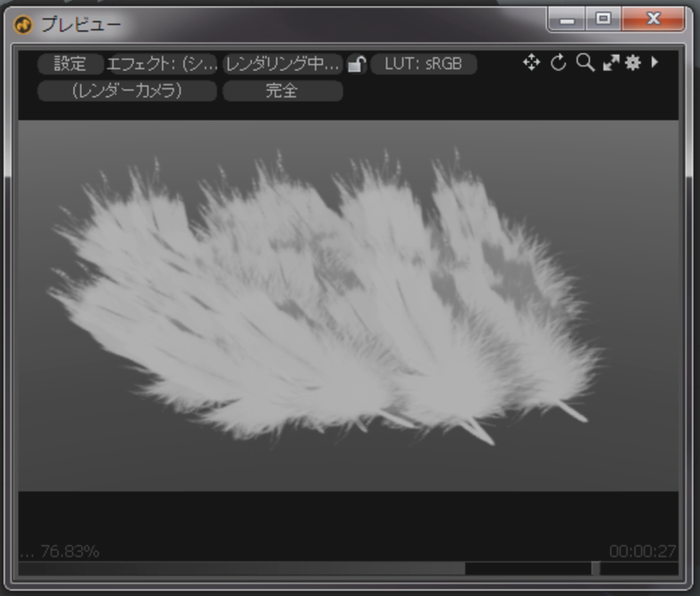Click the expand viewport arrows icon
Screen dimensions: 700x596
611,63
